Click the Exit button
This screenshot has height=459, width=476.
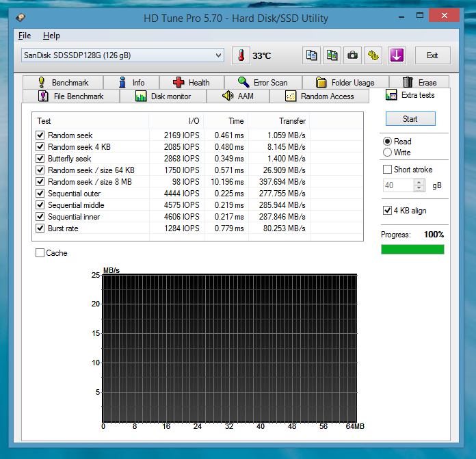pyautogui.click(x=433, y=55)
